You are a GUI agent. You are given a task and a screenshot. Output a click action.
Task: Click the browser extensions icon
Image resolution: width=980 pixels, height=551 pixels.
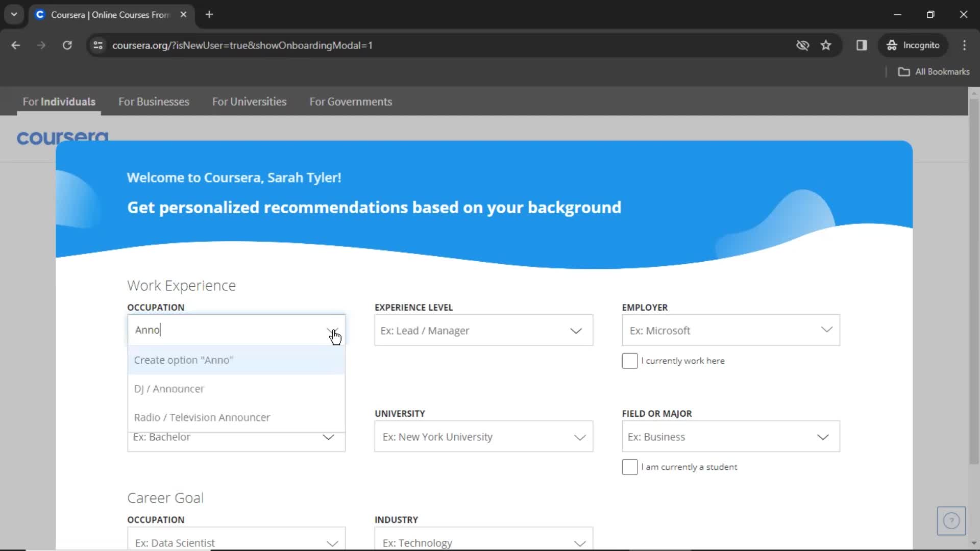[862, 45]
